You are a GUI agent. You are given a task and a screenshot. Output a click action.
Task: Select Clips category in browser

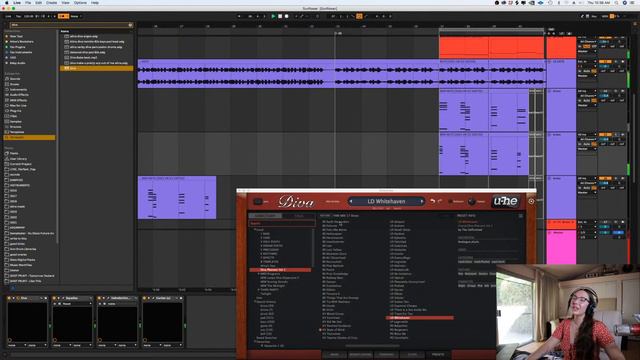pyautogui.click(x=13, y=116)
